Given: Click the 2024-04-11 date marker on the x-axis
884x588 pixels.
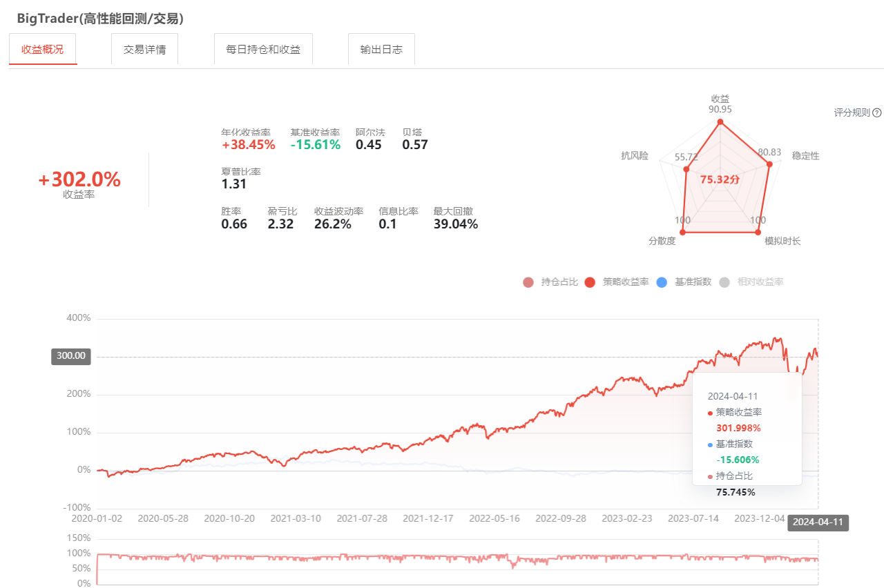Looking at the screenshot, I should [x=818, y=522].
